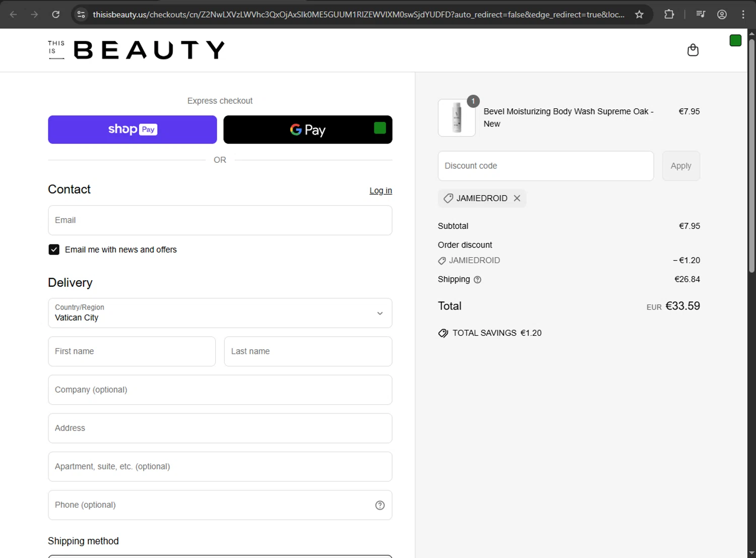
Task: Open the media control icon in toolbar
Action: tap(701, 14)
